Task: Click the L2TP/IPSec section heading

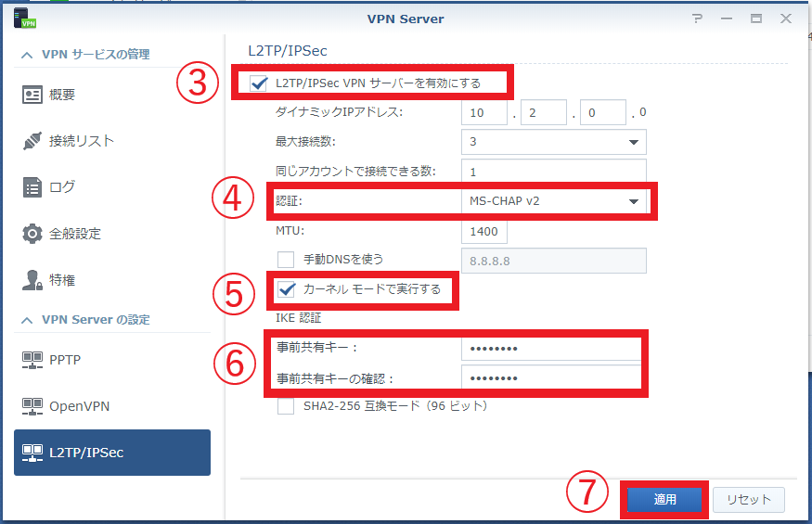Action: click(x=288, y=51)
